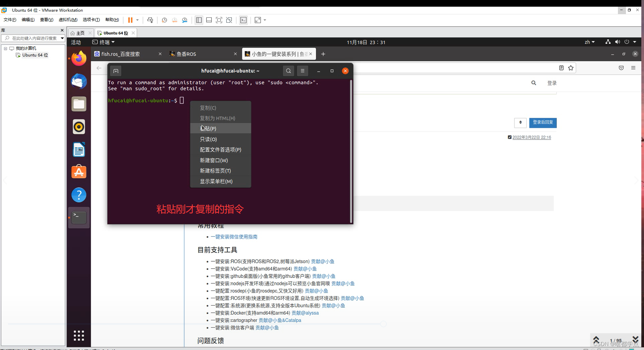Screen dimensions: 644x350
Task: Switch VMware to Unity mode
Action: click(229, 20)
